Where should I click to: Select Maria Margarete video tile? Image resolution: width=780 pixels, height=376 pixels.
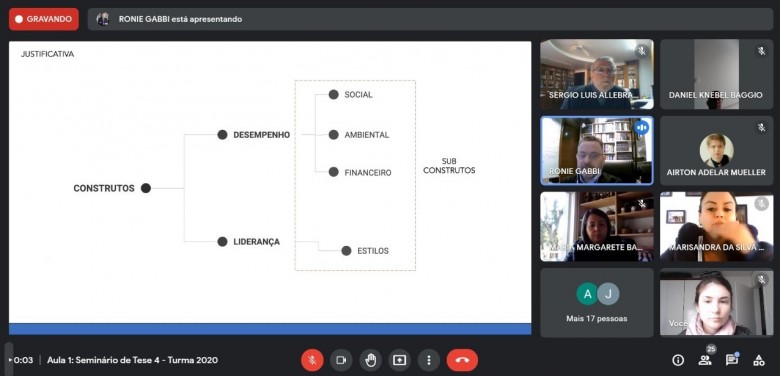(x=597, y=227)
